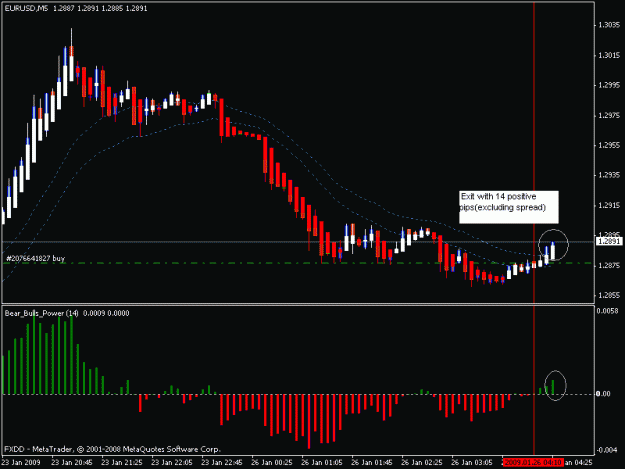The image size is (625, 469).
Task: Click the 1.2955 price axis label
Action: (609, 145)
